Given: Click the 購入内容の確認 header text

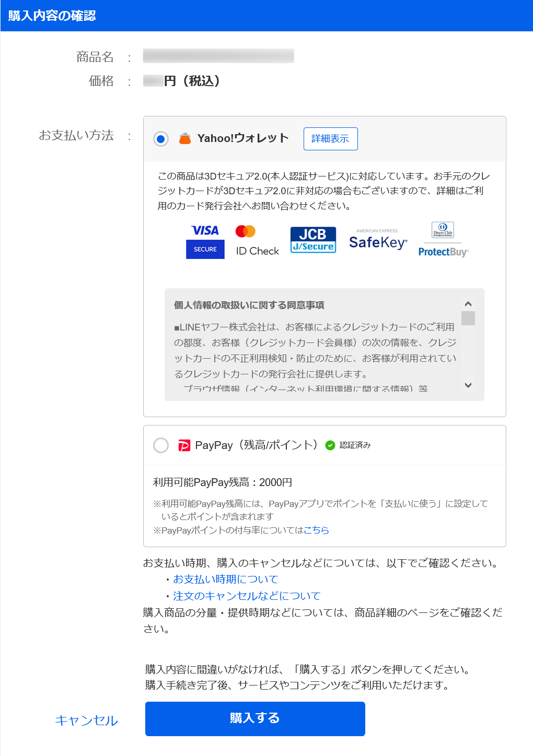Looking at the screenshot, I should coord(52,16).
